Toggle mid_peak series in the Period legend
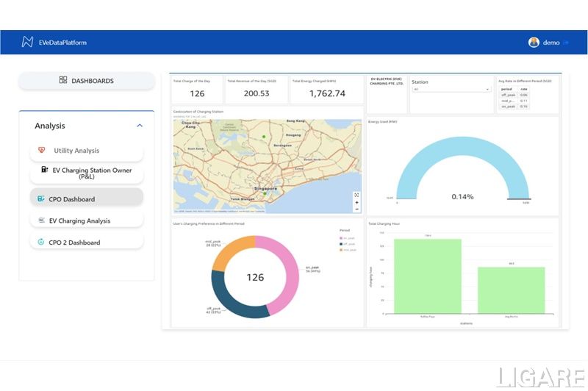Viewport: 588px width, 391px height. pyautogui.click(x=345, y=250)
